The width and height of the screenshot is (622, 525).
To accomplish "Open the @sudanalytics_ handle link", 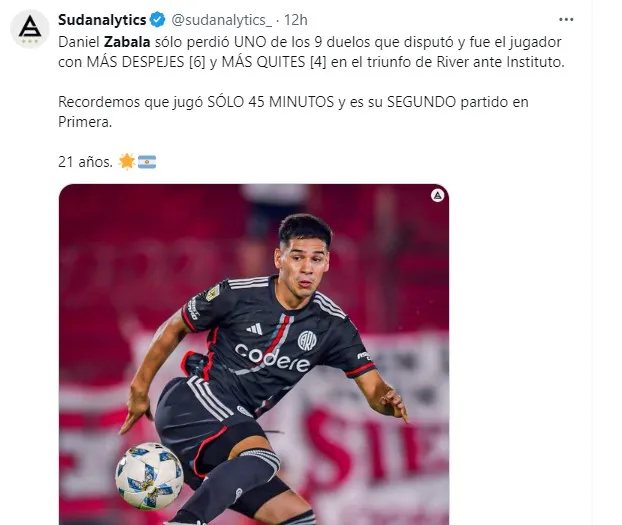I will click(222, 20).
